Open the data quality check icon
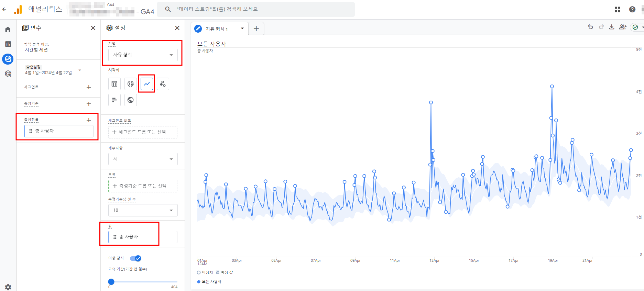The image size is (644, 291). (x=635, y=27)
